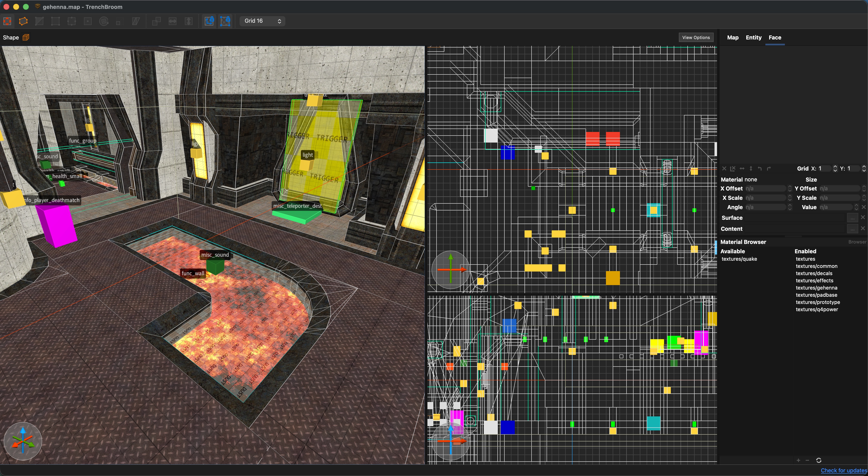Toggle UV lock button in toolbar

[x=225, y=21]
